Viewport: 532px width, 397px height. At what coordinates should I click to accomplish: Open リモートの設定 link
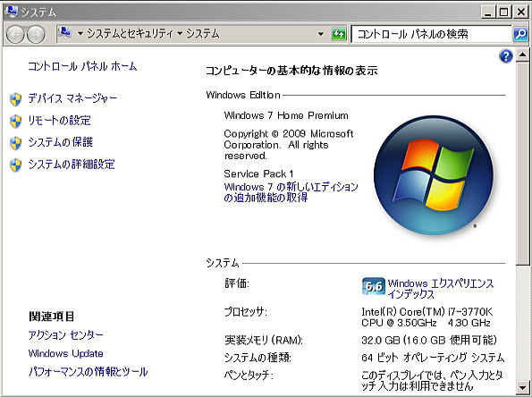click(x=59, y=121)
